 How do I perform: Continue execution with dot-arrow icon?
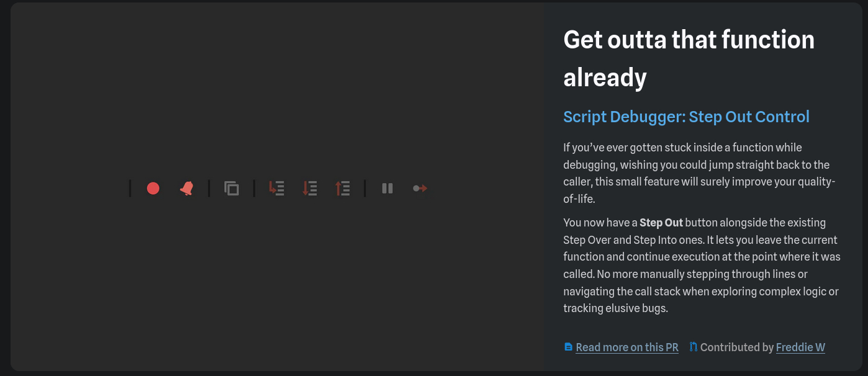pyautogui.click(x=420, y=188)
